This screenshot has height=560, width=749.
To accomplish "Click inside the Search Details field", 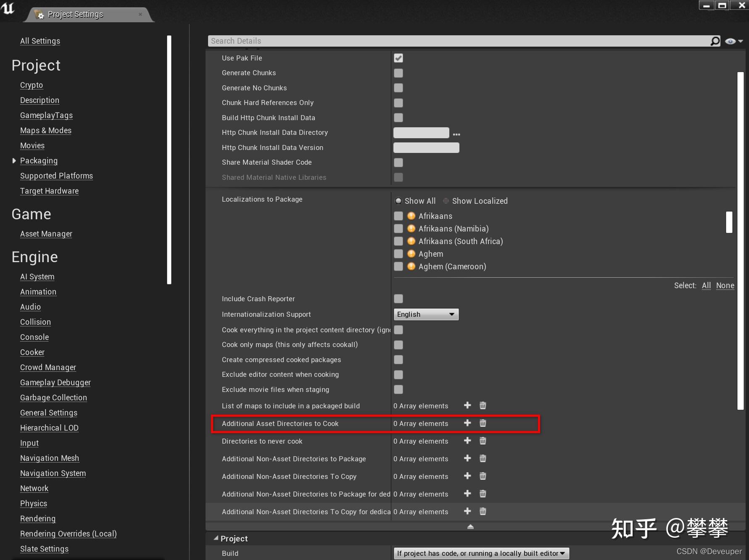I will (x=420, y=41).
